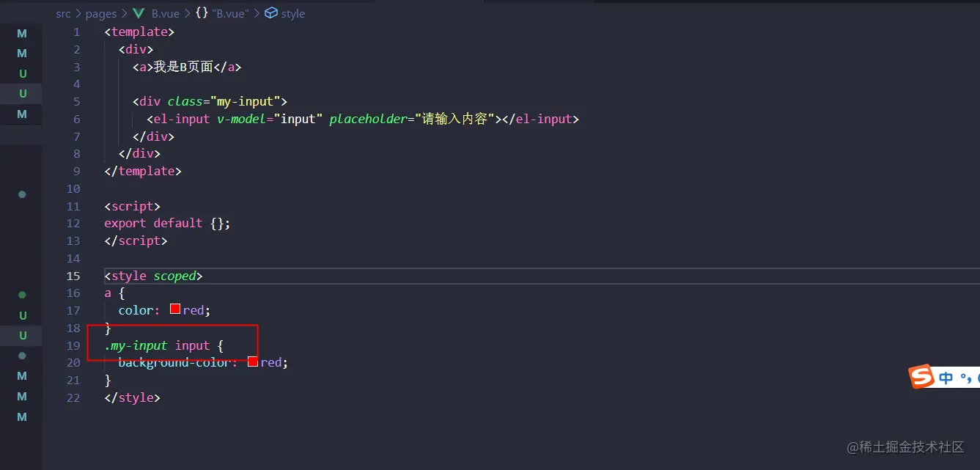Click the curly braces symbol icon in breadcrumb
The image size is (980, 470).
pos(202,13)
